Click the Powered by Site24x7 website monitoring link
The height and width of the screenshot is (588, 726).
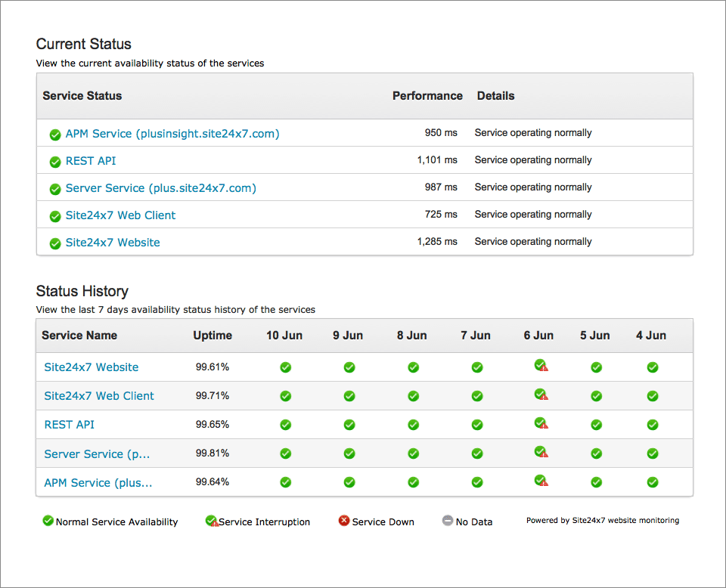(602, 520)
